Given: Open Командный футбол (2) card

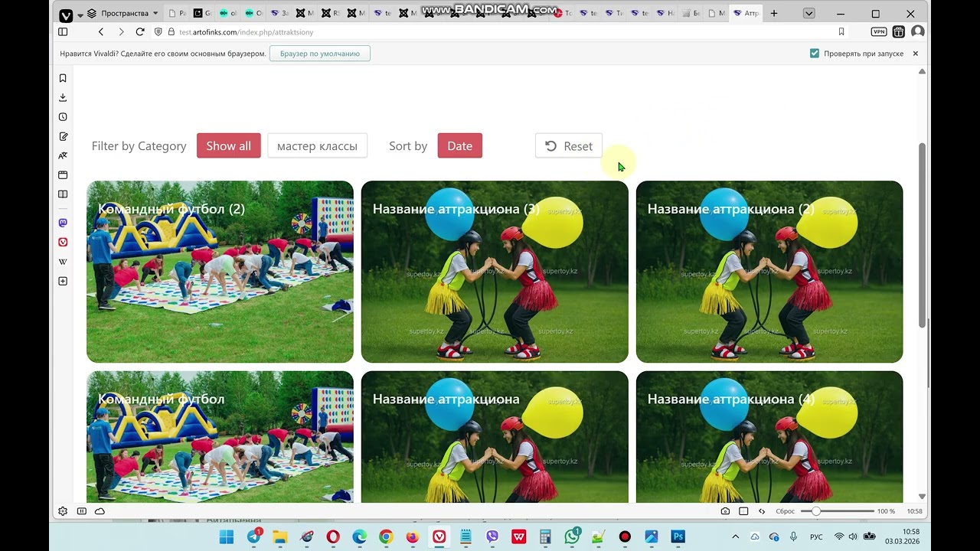Looking at the screenshot, I should pyautogui.click(x=220, y=272).
